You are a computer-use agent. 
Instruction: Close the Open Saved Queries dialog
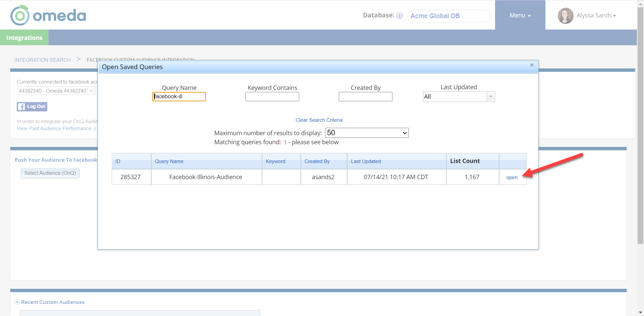[x=532, y=65]
